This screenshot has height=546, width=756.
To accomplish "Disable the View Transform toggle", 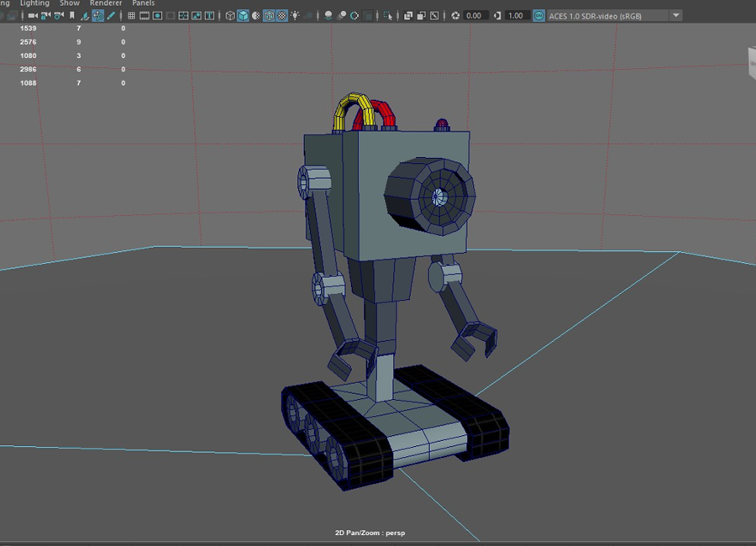I will click(x=538, y=15).
